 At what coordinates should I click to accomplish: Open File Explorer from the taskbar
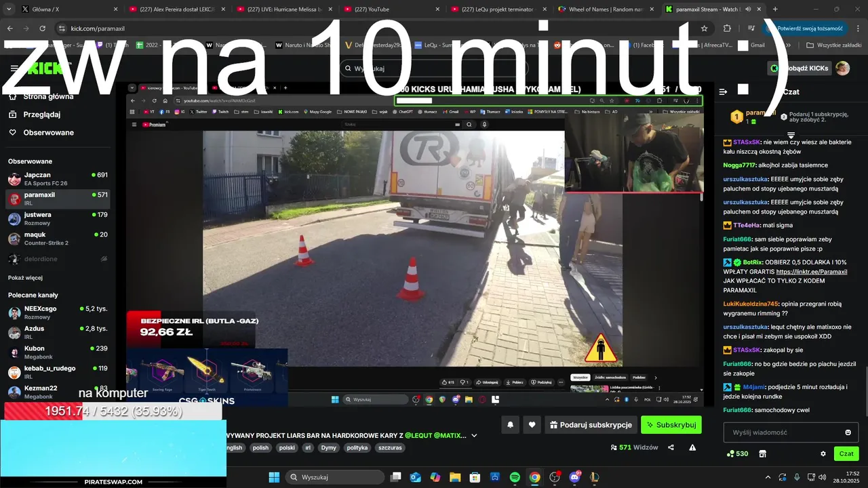(455, 477)
